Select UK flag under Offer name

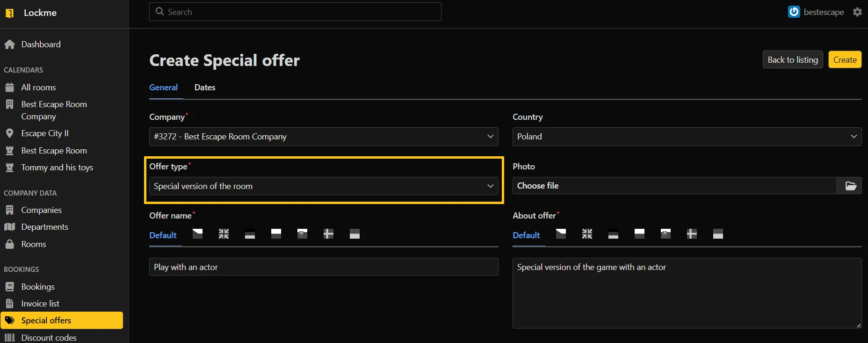tap(224, 234)
